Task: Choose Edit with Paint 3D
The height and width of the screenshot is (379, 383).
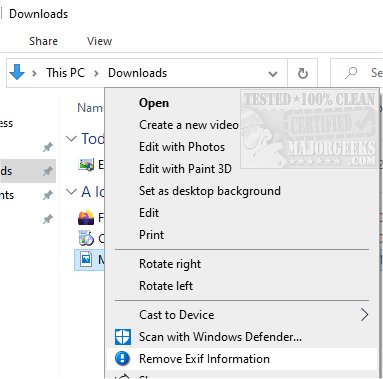Action: click(185, 169)
